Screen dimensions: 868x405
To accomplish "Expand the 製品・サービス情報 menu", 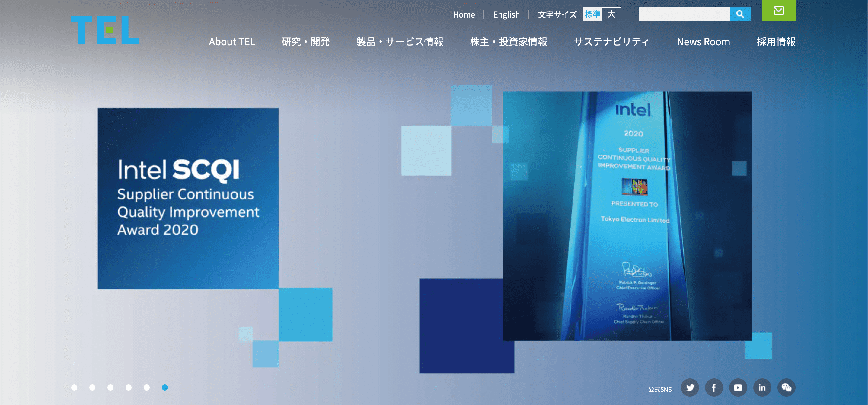I will click(x=400, y=42).
